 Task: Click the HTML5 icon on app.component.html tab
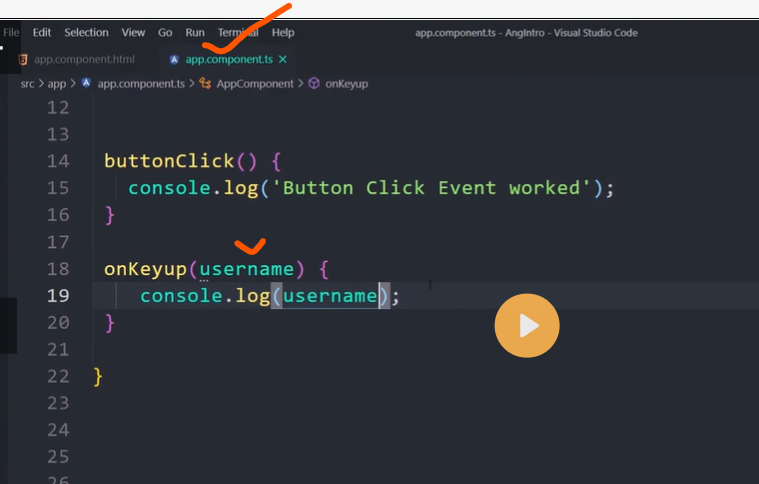(23, 59)
